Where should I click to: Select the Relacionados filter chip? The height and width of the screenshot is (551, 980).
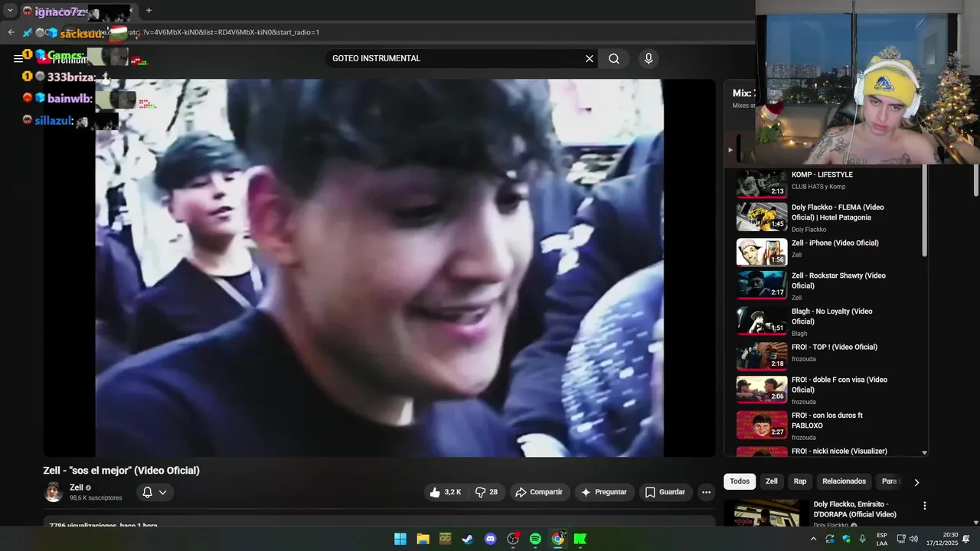tap(844, 481)
